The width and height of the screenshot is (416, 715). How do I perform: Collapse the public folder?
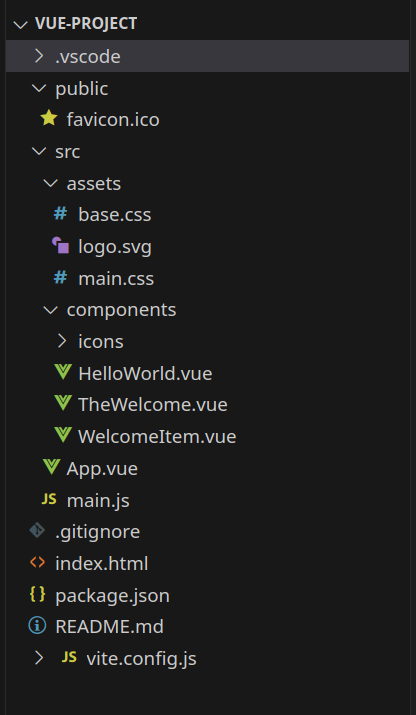click(39, 88)
